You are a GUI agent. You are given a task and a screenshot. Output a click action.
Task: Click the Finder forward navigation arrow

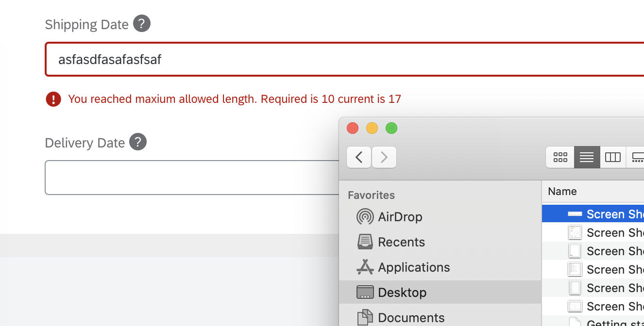384,157
